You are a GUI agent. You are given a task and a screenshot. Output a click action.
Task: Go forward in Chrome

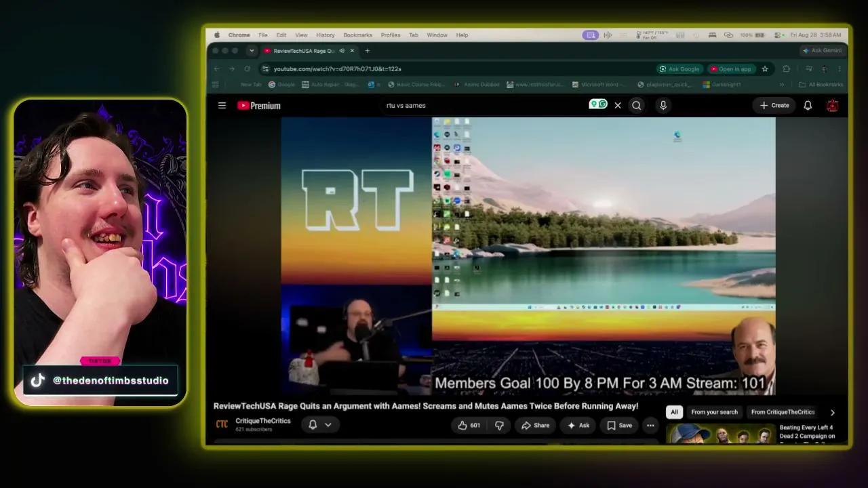pyautogui.click(x=232, y=68)
